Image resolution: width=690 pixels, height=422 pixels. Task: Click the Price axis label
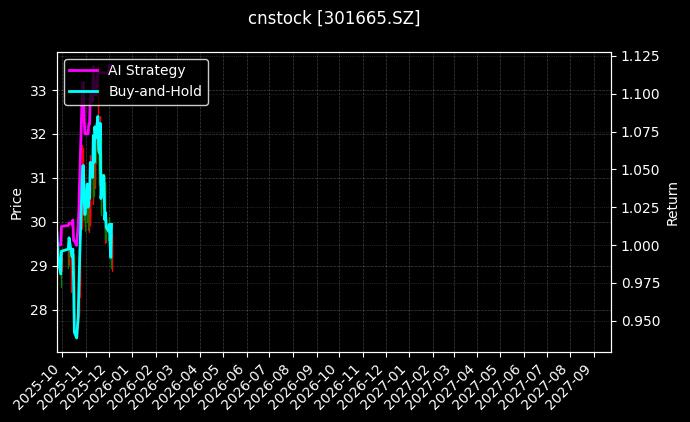[x=16, y=202]
